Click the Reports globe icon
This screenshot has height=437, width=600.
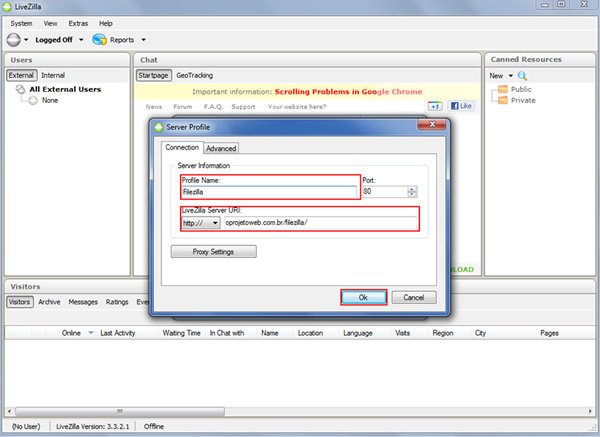tap(99, 39)
